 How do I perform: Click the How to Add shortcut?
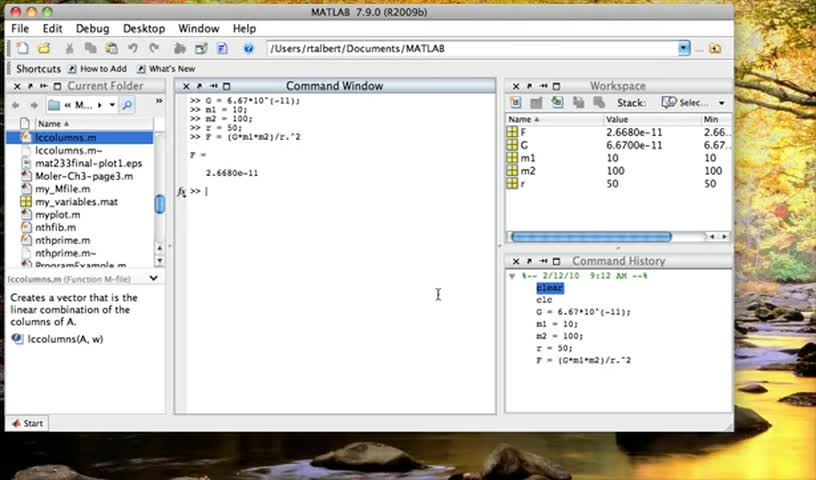tap(98, 69)
